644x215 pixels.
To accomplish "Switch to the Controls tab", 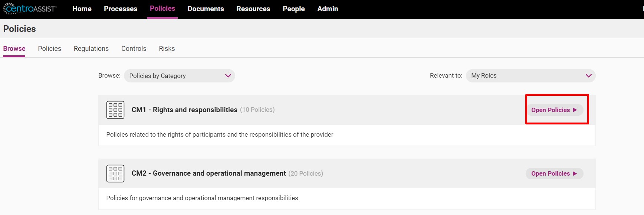I will pyautogui.click(x=134, y=49).
